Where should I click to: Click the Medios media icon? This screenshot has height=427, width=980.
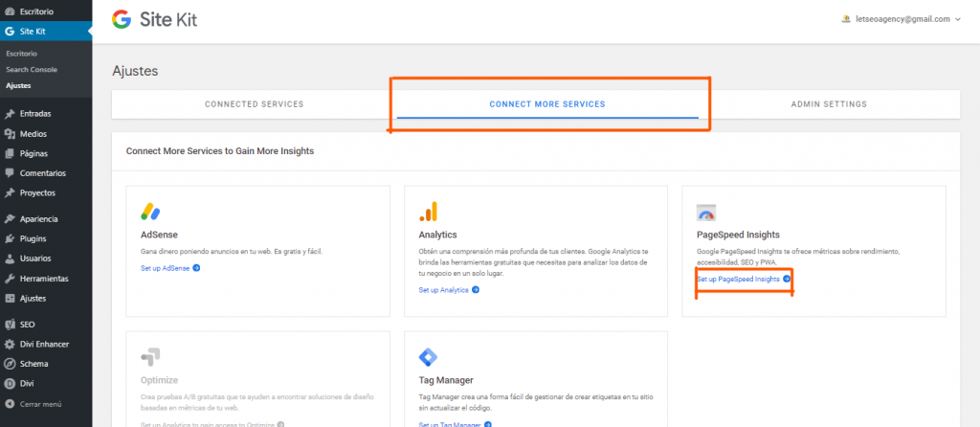10,134
